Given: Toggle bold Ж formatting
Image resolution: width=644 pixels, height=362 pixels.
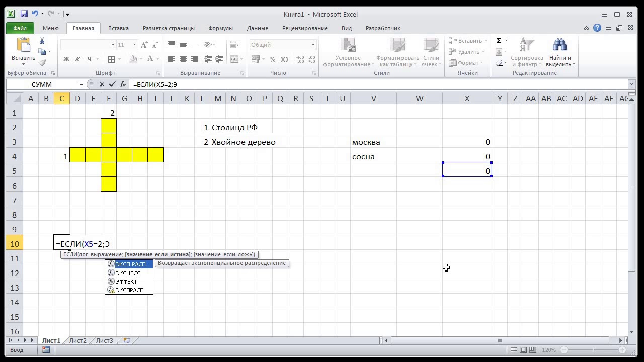Looking at the screenshot, I should click(x=66, y=59).
